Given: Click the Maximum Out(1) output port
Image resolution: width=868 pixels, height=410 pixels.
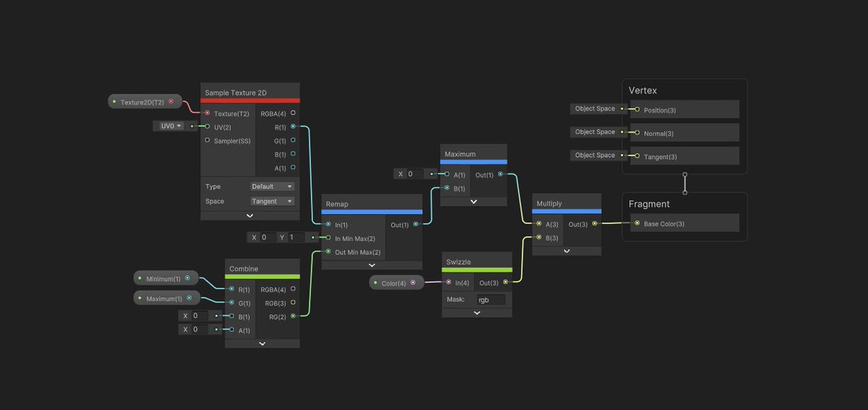Looking at the screenshot, I should 501,174.
